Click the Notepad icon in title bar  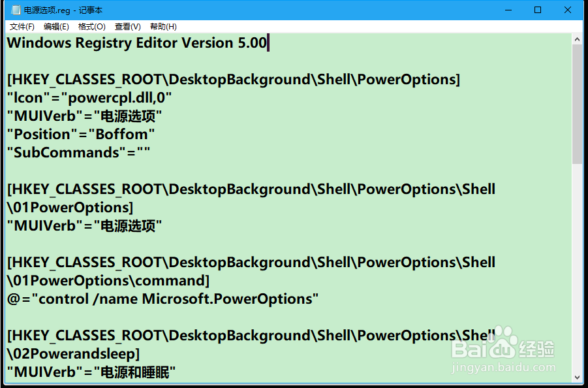[x=16, y=10]
